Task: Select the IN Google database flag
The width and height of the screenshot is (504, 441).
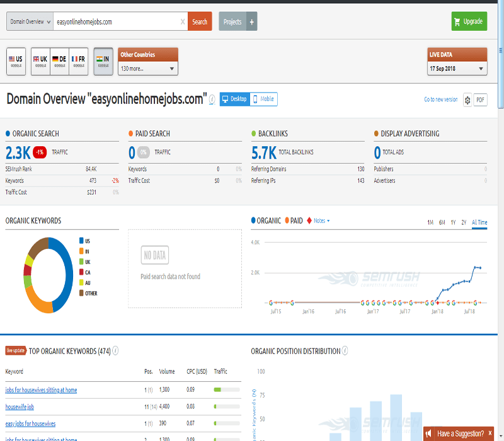Action: 103,61
